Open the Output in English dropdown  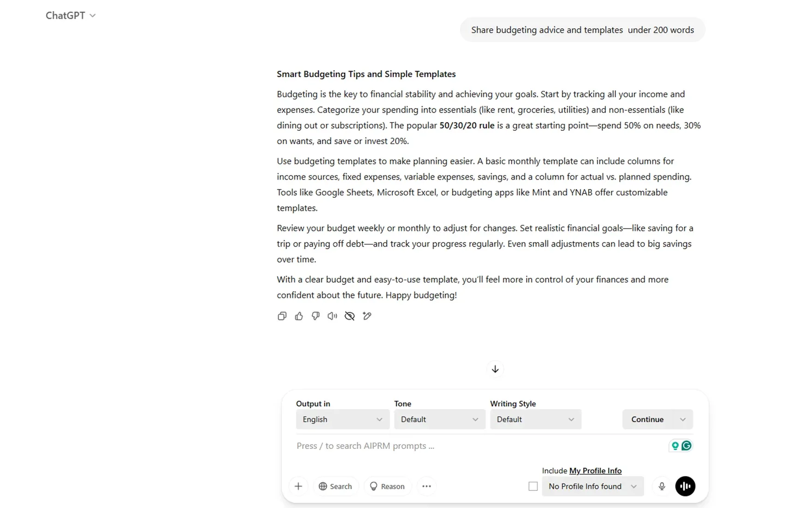click(343, 419)
